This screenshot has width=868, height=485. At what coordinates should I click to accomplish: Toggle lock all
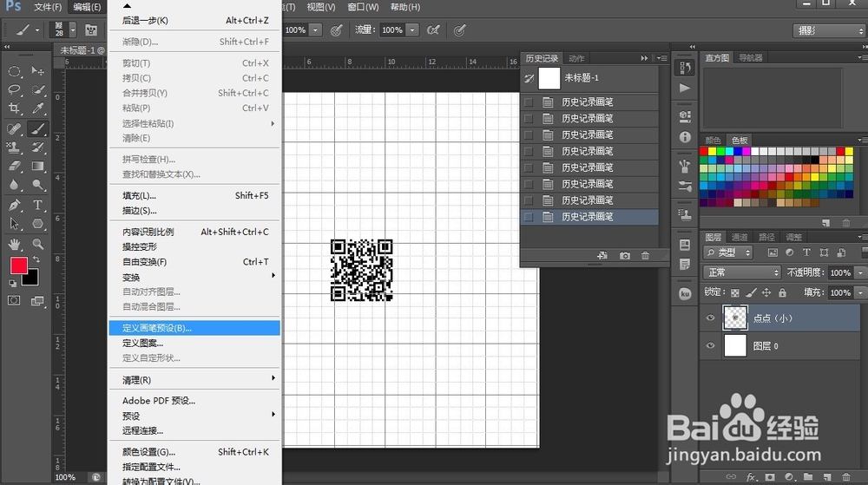click(782, 292)
